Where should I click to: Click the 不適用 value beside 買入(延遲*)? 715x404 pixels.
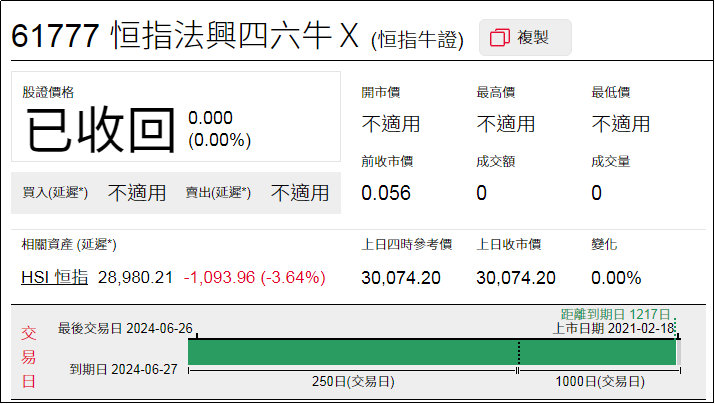(137, 193)
